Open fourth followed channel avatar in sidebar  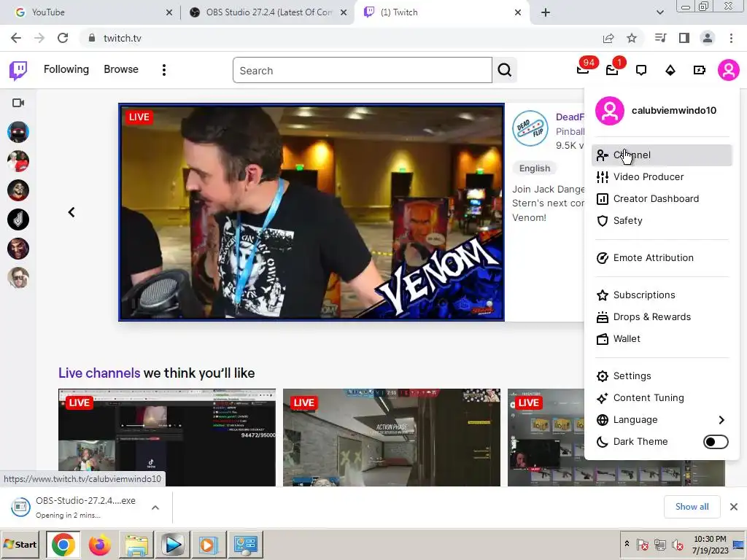(18, 219)
